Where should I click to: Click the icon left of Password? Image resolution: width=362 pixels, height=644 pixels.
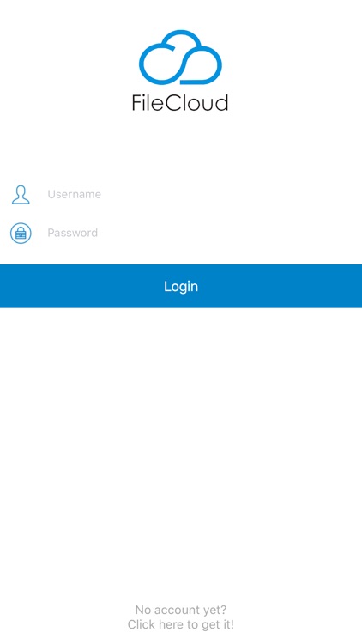21,234
